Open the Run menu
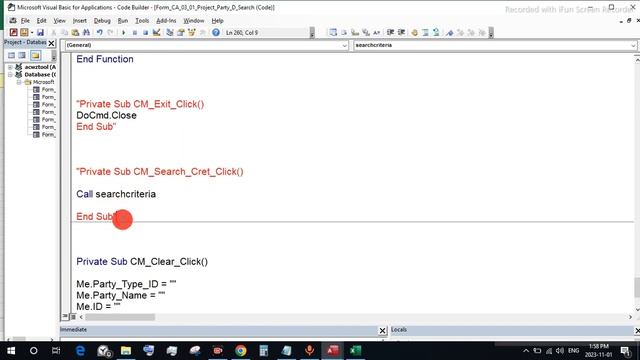Screen dimensions: 640x360 click(x=122, y=20)
